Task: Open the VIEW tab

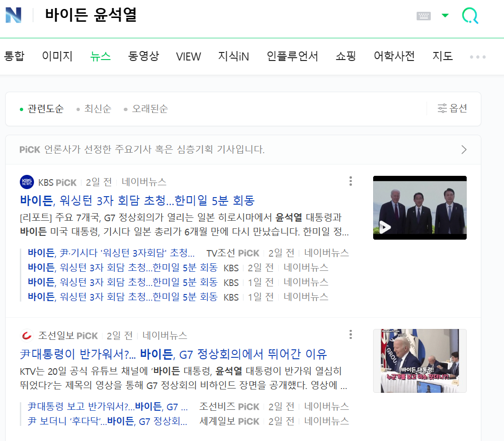Action: [188, 57]
